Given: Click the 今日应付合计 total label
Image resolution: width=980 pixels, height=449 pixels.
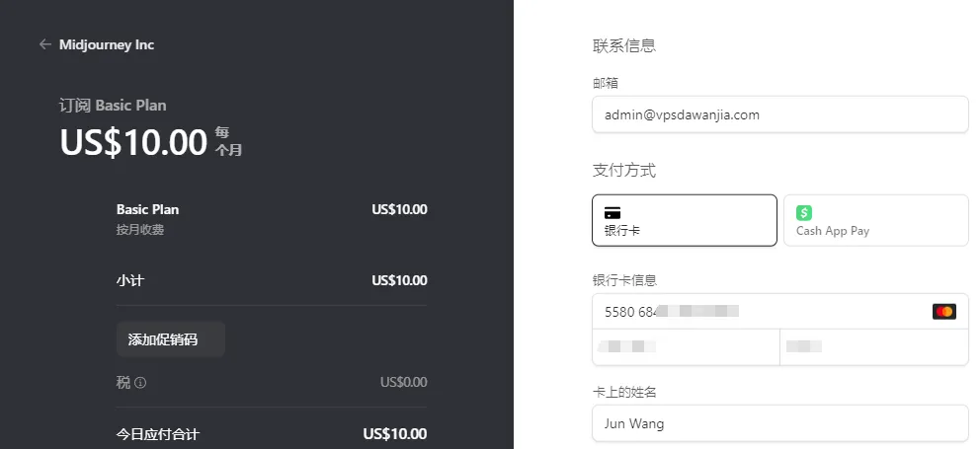Looking at the screenshot, I should click(158, 434).
